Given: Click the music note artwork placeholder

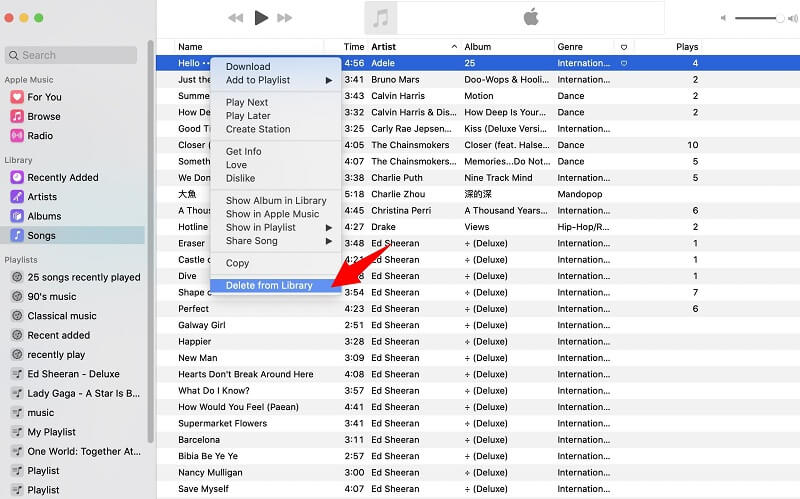Looking at the screenshot, I should tap(381, 18).
